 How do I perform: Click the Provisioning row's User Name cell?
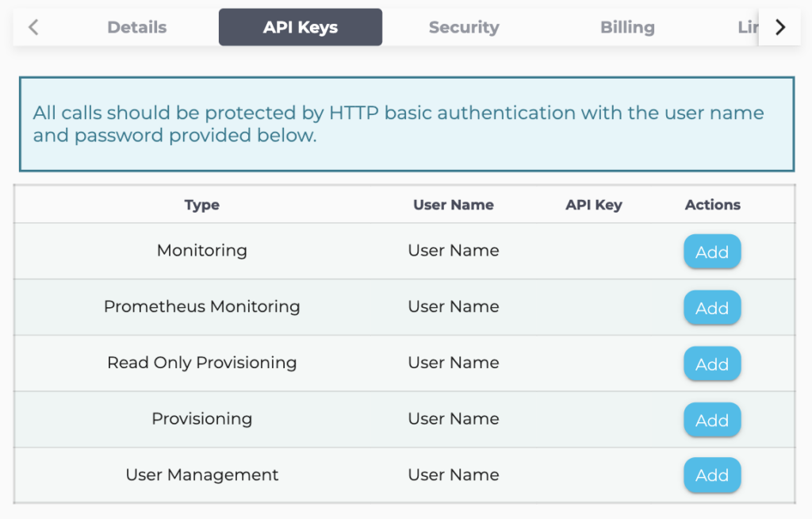(x=453, y=420)
